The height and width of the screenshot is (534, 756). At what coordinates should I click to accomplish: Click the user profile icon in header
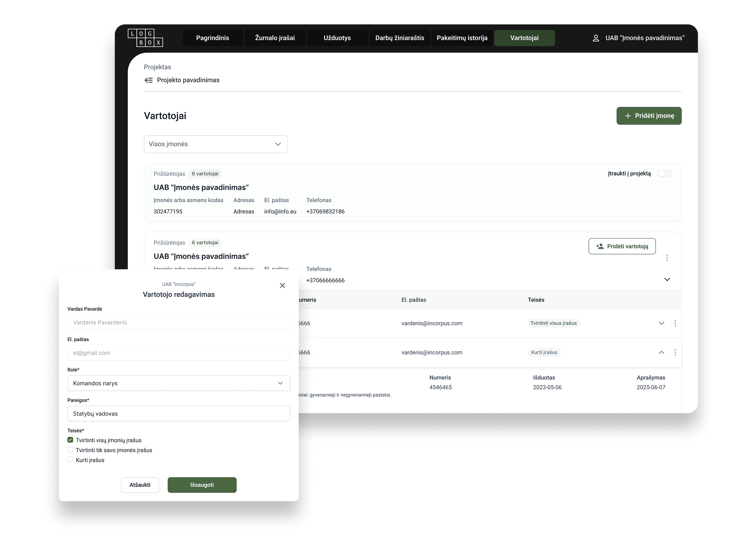pyautogui.click(x=596, y=38)
